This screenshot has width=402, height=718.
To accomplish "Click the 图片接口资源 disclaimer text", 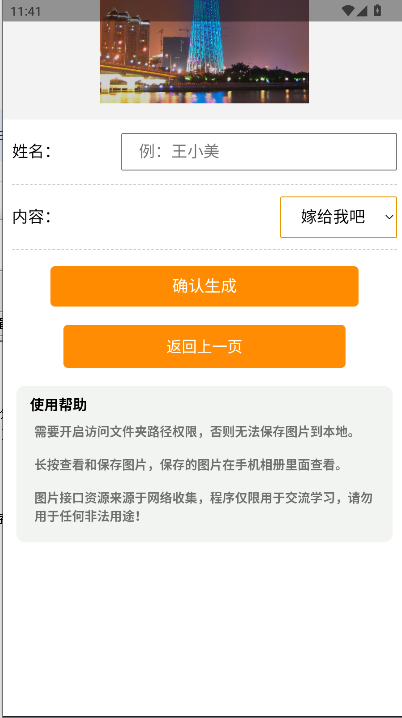I will click(203, 507).
